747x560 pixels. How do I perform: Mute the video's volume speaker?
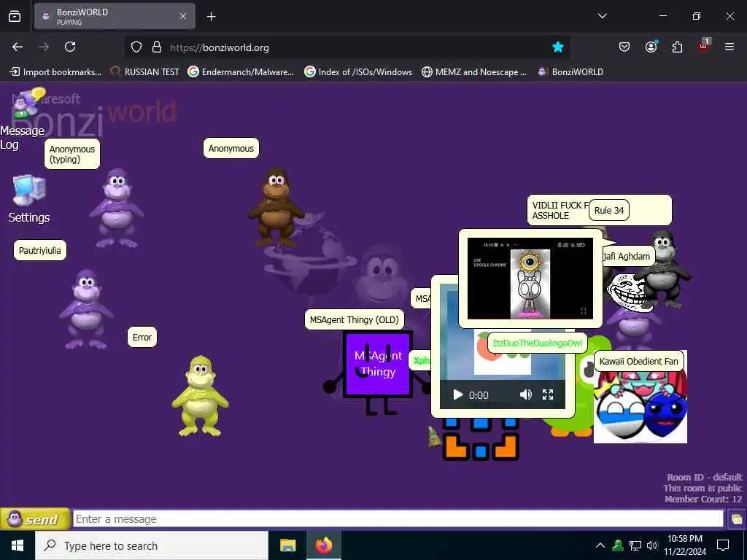tap(525, 394)
